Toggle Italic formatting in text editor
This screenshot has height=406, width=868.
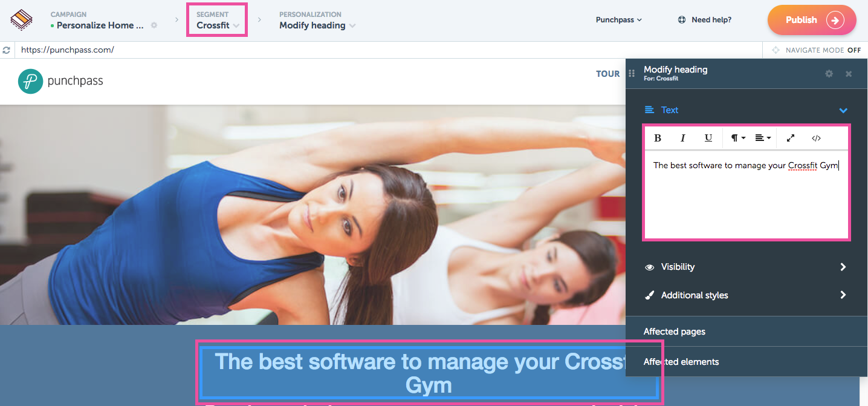[683, 138]
